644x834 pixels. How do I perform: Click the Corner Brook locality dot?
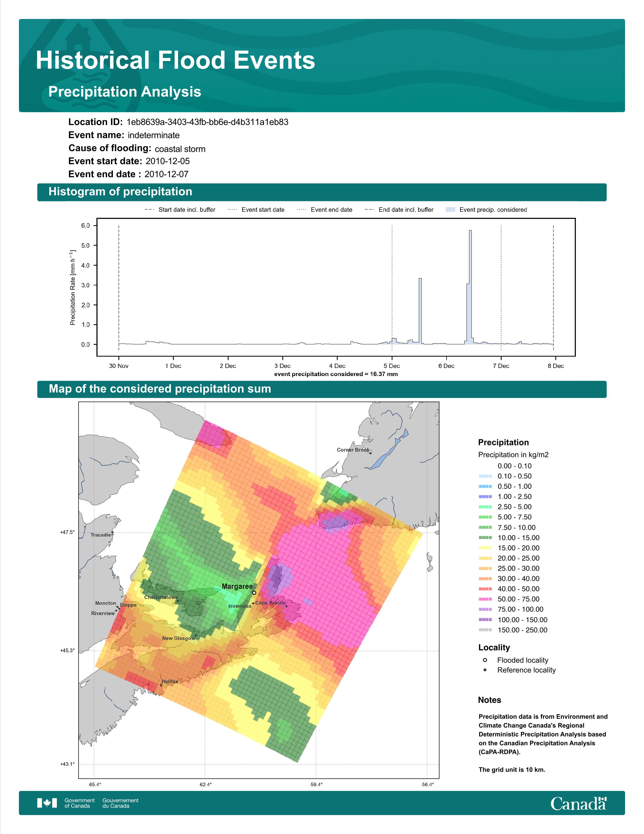tap(370, 453)
